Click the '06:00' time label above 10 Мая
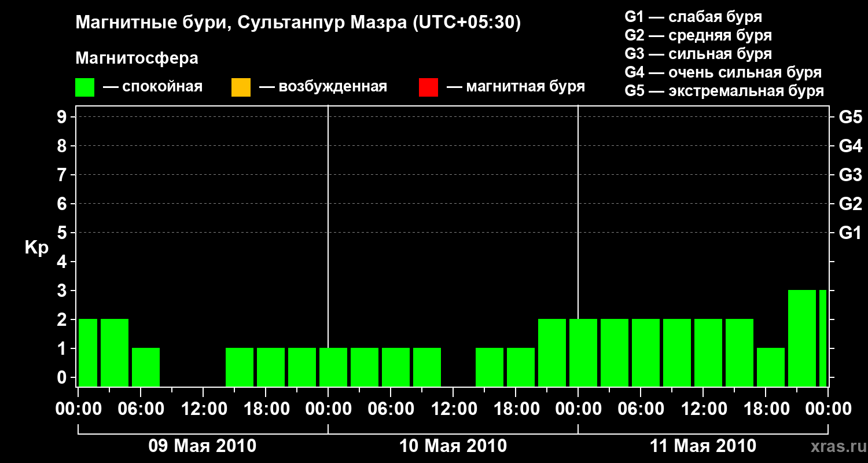868x463 pixels. point(391,409)
